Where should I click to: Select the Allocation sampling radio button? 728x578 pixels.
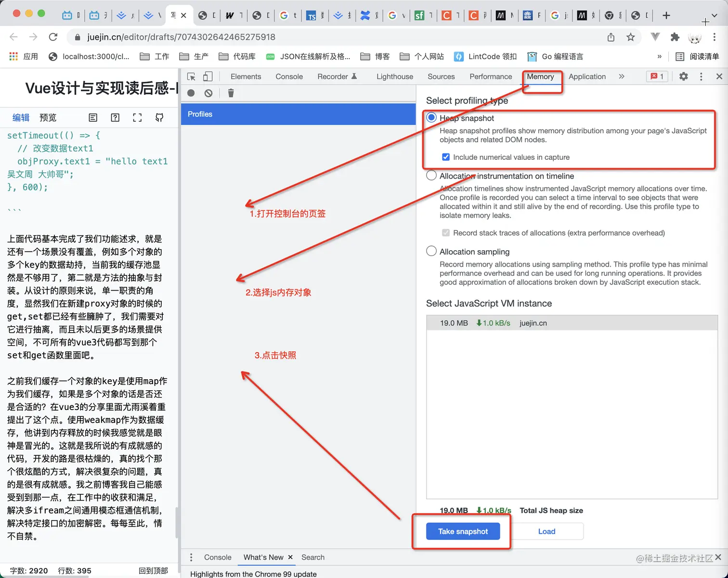click(431, 251)
